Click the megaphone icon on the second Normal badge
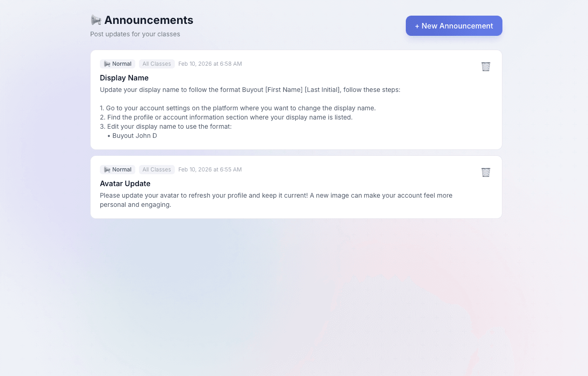 (x=106, y=169)
